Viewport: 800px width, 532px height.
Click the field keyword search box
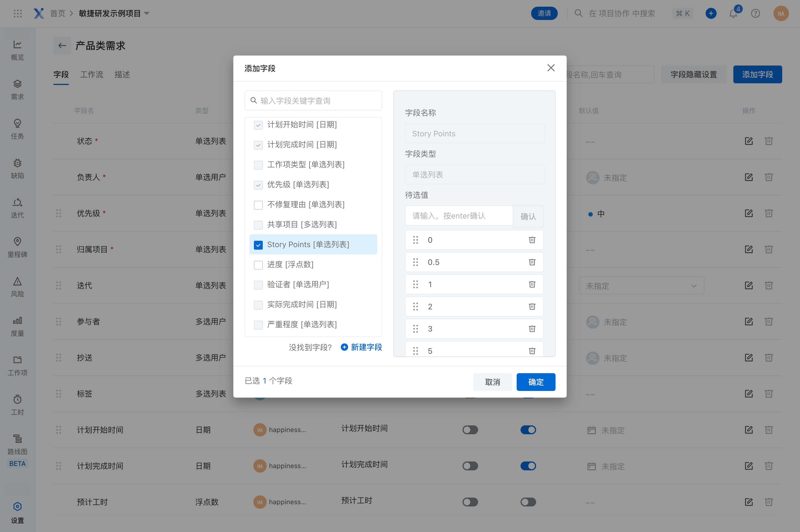point(313,101)
